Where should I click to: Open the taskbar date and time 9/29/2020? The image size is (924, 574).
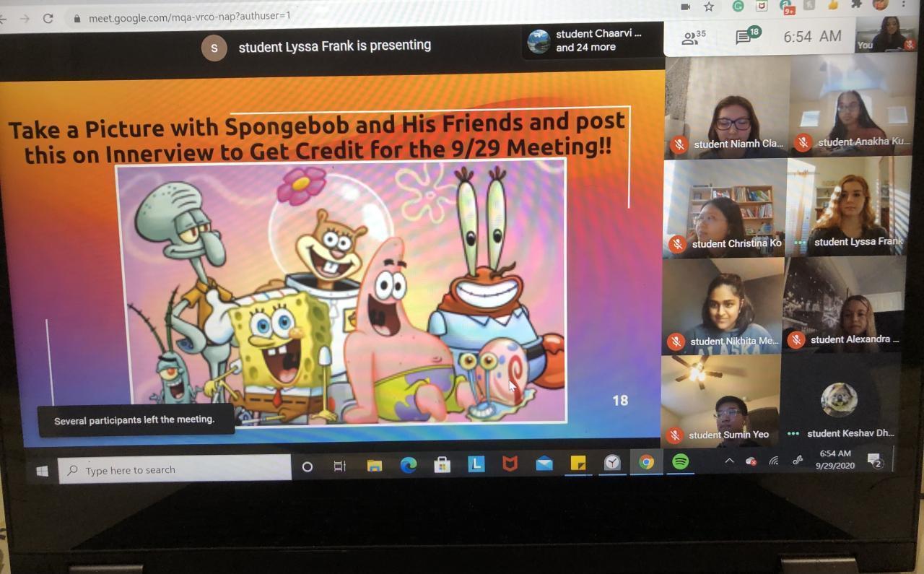835,459
